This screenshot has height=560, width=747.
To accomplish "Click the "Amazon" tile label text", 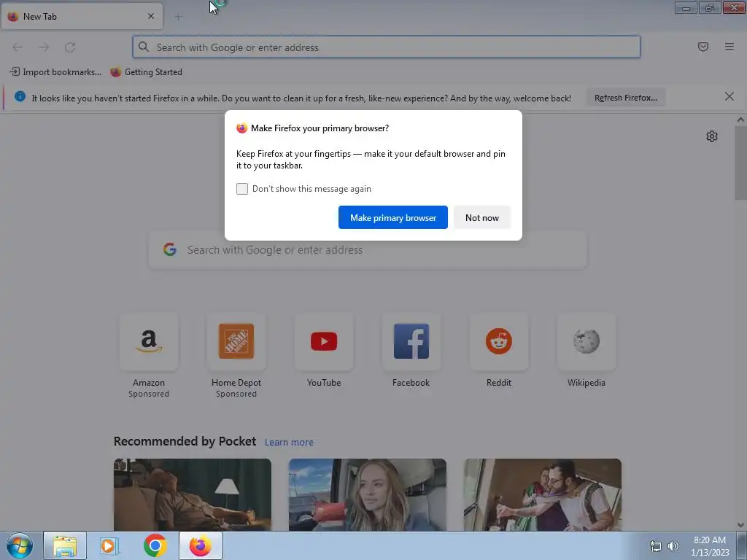I will pos(149,383).
